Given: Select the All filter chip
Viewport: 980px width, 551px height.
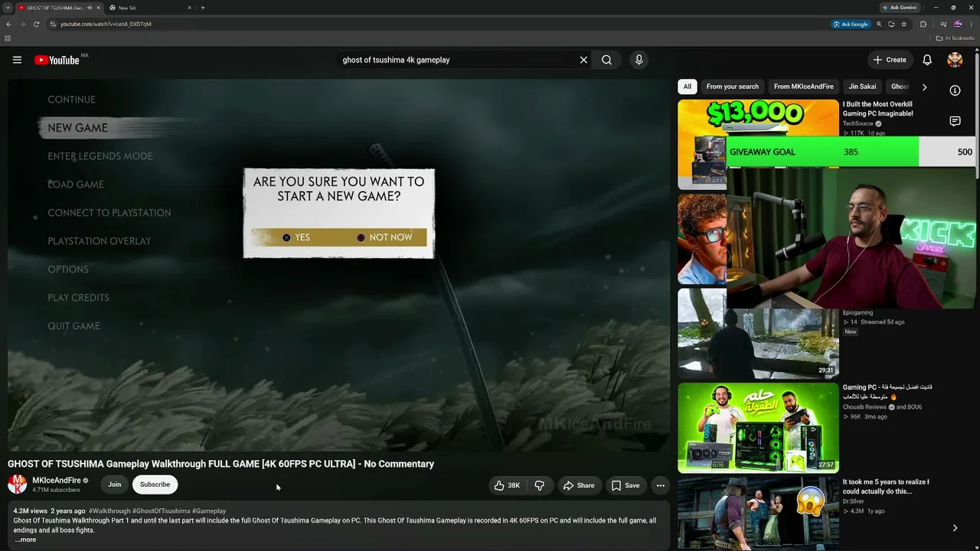Looking at the screenshot, I should 687,86.
